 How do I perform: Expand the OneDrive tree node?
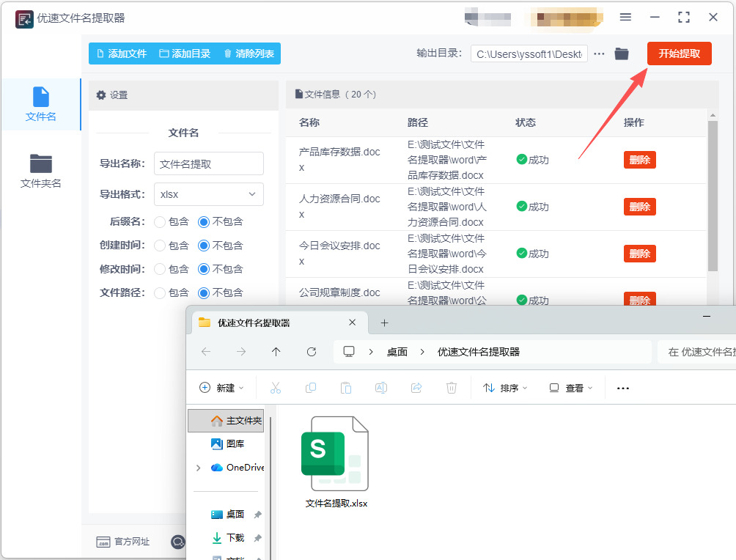click(x=198, y=468)
